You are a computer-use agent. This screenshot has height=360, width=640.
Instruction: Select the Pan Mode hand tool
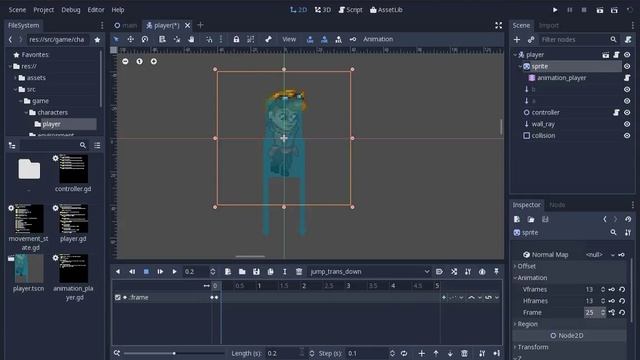click(x=191, y=39)
